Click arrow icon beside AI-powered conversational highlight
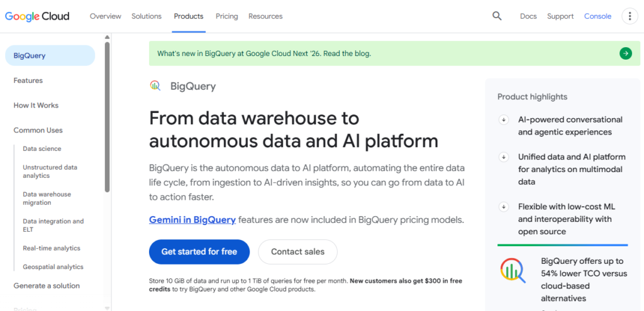The image size is (644, 311). click(504, 120)
